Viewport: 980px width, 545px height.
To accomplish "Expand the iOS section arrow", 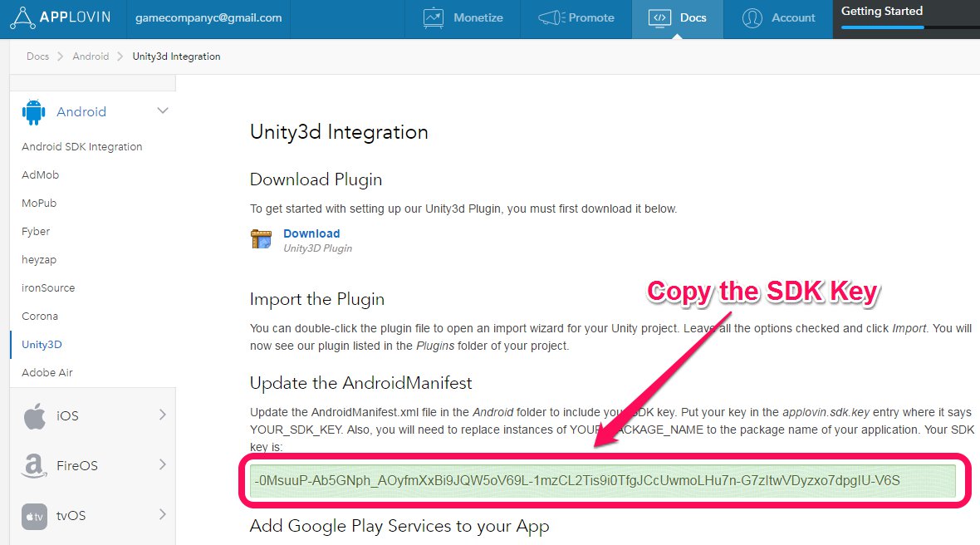I will pyautogui.click(x=163, y=415).
